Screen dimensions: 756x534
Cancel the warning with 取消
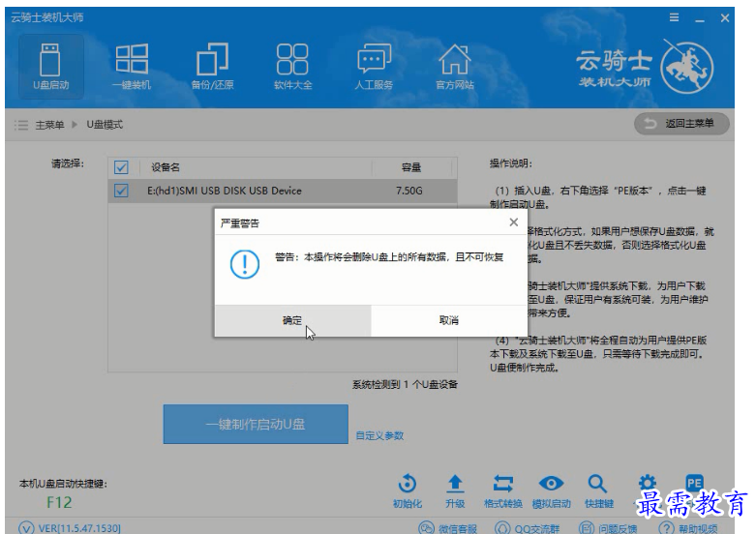coord(449,320)
